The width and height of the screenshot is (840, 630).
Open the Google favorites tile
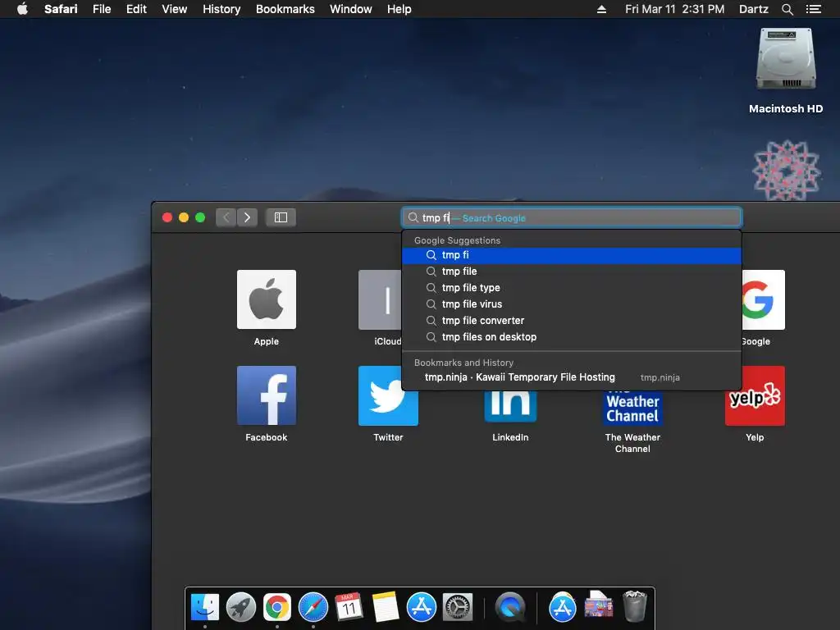pos(764,299)
